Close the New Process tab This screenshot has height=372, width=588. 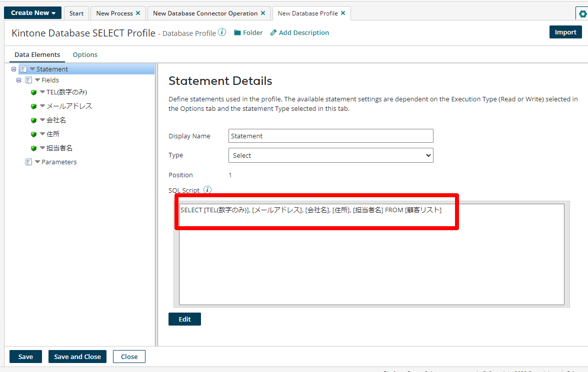click(138, 13)
